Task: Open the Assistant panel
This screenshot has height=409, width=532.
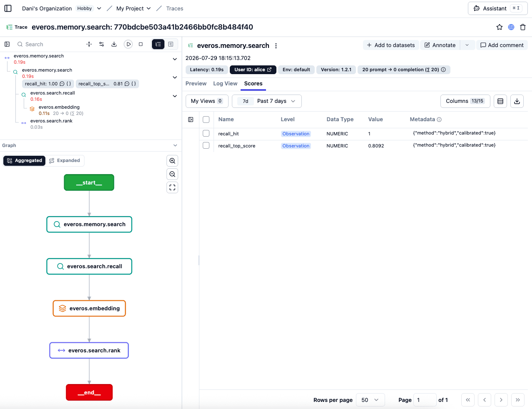Action: point(498,8)
